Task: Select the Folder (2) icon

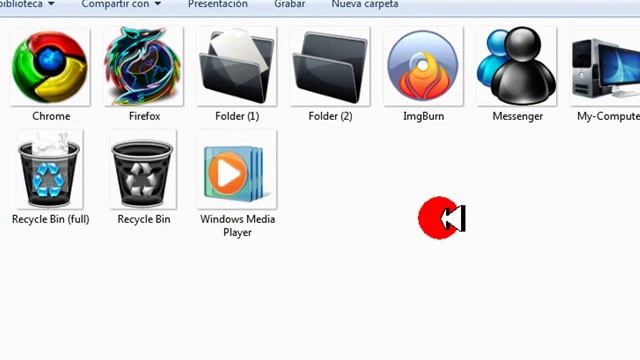Action: [330, 66]
